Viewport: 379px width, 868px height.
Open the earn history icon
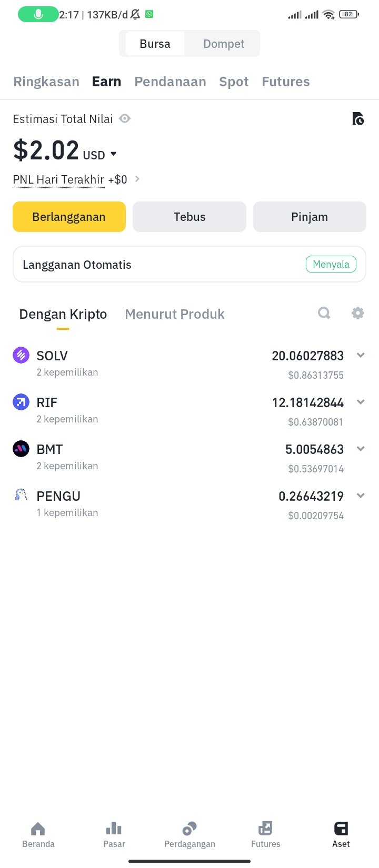[358, 119]
